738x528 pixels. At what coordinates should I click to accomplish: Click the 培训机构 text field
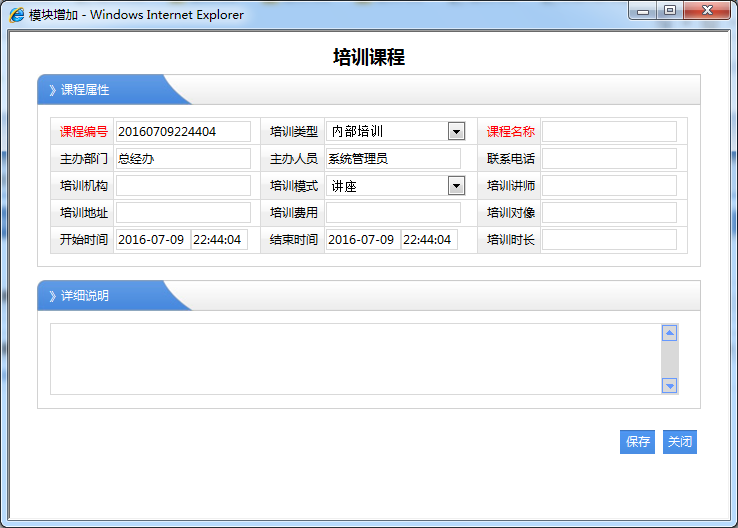click(183, 185)
